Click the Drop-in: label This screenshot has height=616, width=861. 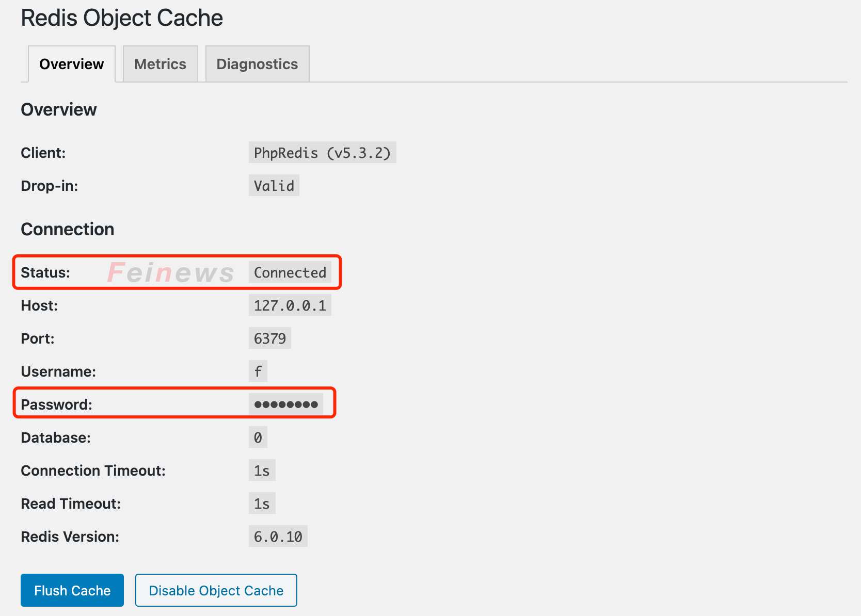point(50,186)
